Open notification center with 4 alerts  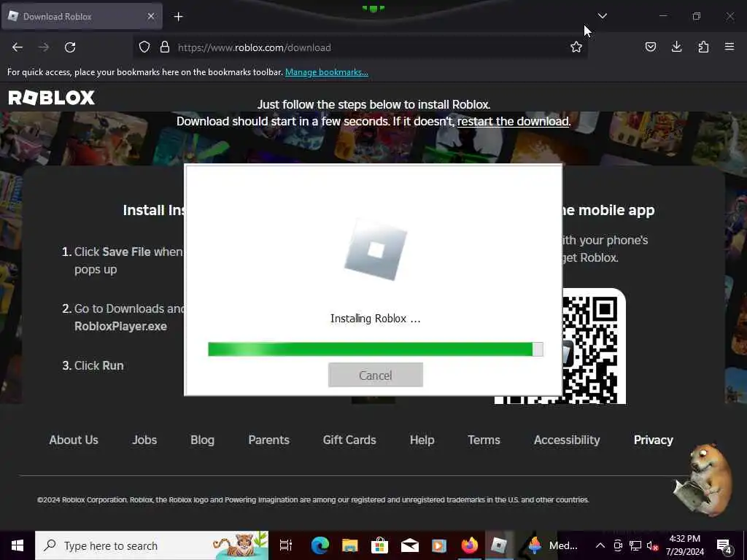point(724,545)
